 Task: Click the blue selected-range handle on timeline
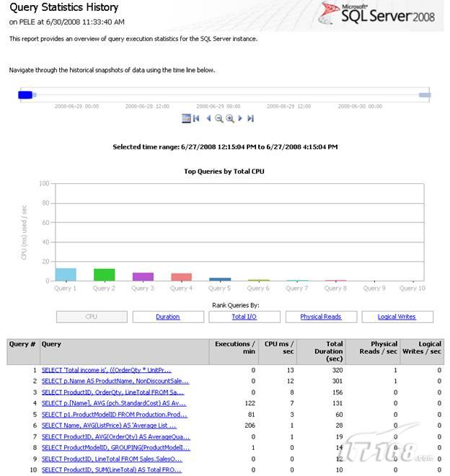(x=25, y=95)
